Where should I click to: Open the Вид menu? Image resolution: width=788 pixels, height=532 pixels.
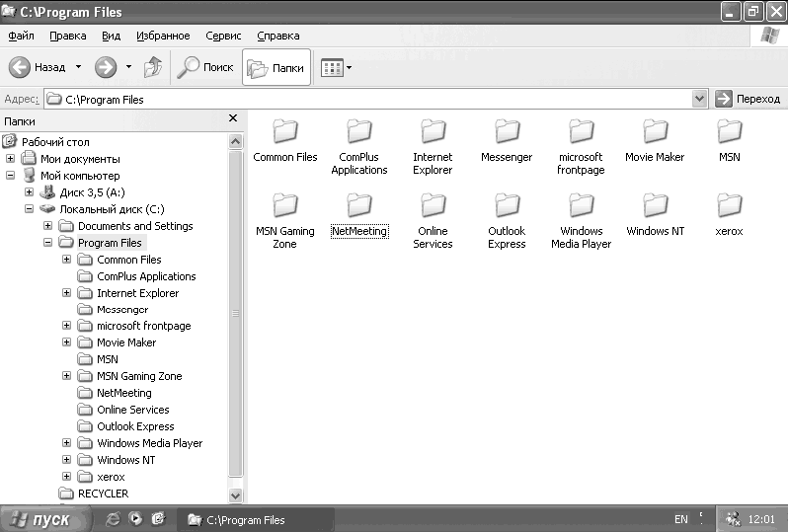[x=111, y=36]
